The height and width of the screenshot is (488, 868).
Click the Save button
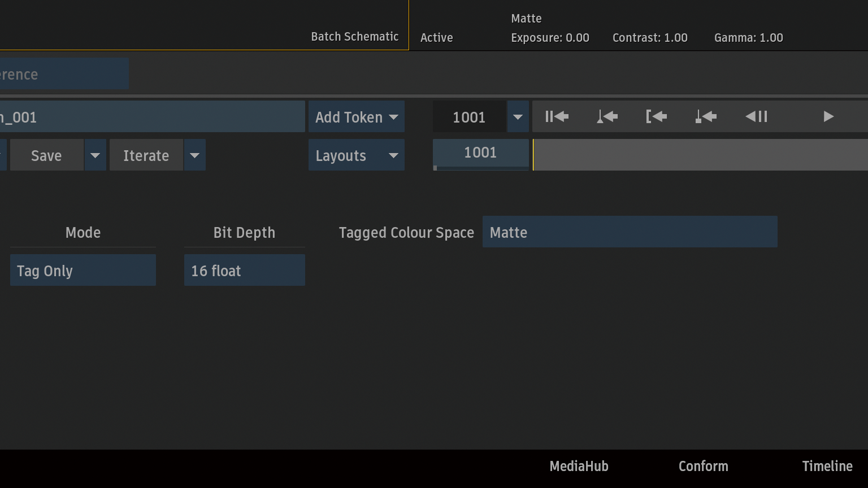46,155
